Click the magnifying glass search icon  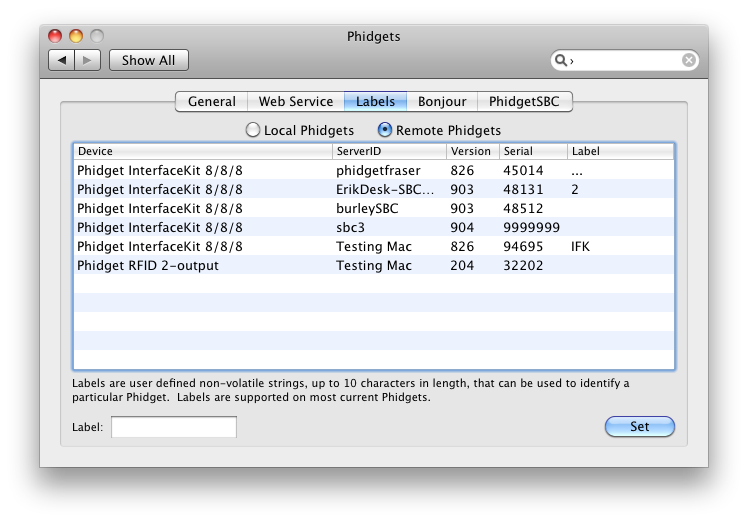[561, 60]
